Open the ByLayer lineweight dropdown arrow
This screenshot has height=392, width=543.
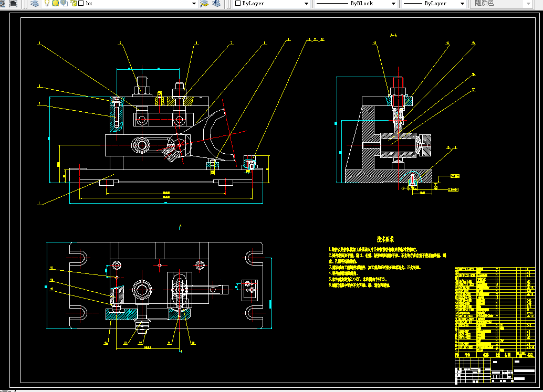[x=462, y=4]
